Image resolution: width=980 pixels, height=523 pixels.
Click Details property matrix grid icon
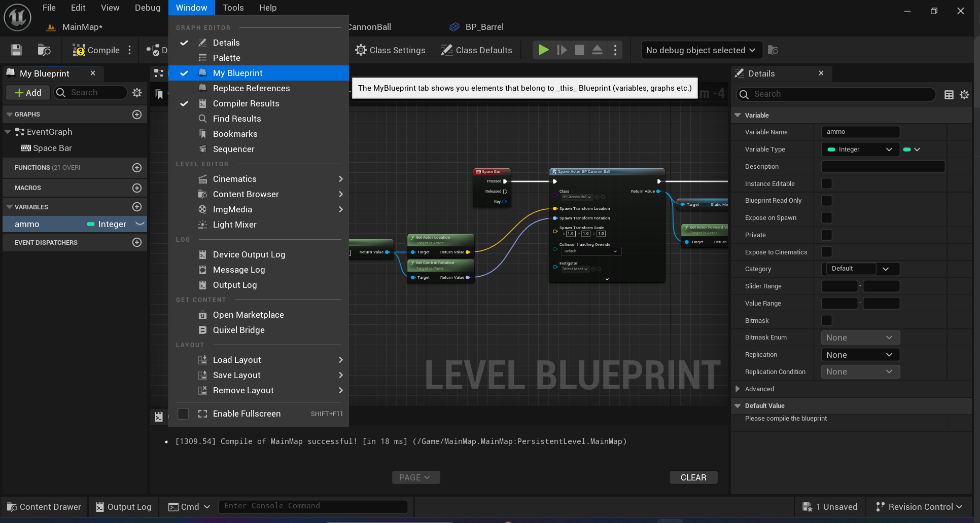[x=949, y=94]
